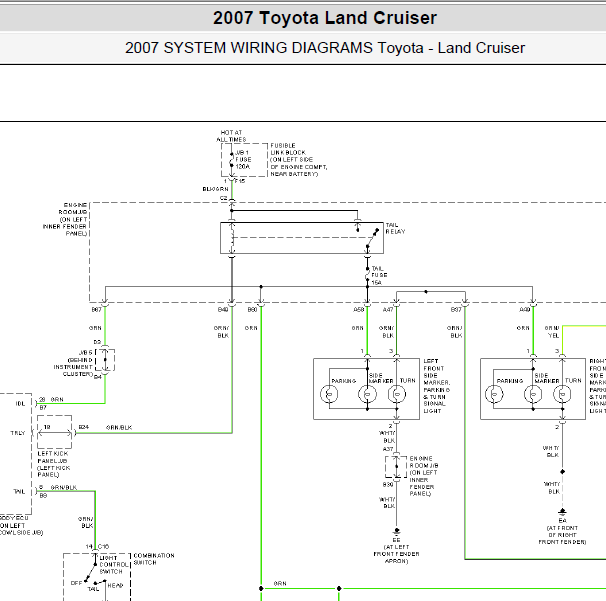
Task: Select the 'FUSIBLE LINK BLOCK' description text
Action: (299, 160)
